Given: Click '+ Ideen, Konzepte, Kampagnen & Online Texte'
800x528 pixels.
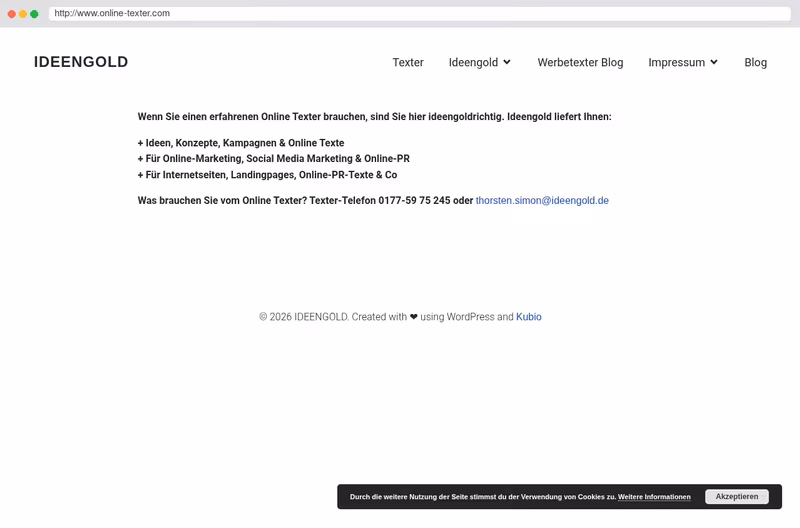Looking at the screenshot, I should tap(241, 143).
